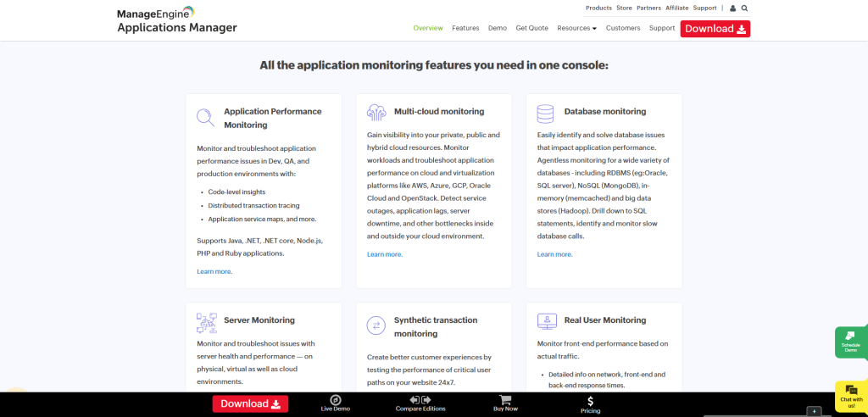Click Support link in top utility bar
Screen dimensions: 868x417
click(704, 8)
